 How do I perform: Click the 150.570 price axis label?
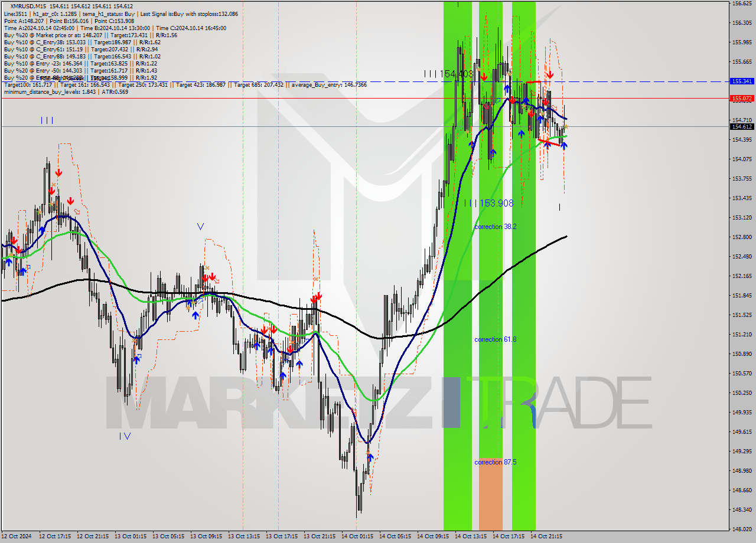[742, 374]
